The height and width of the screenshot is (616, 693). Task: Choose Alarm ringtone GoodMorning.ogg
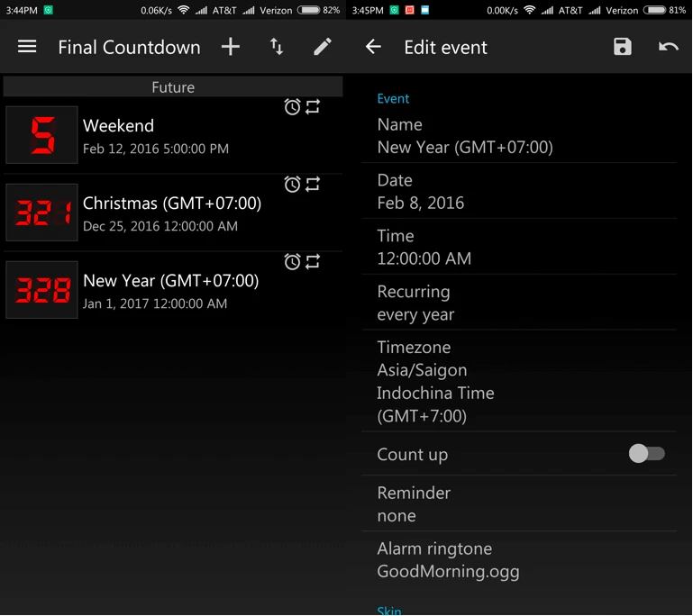click(519, 559)
